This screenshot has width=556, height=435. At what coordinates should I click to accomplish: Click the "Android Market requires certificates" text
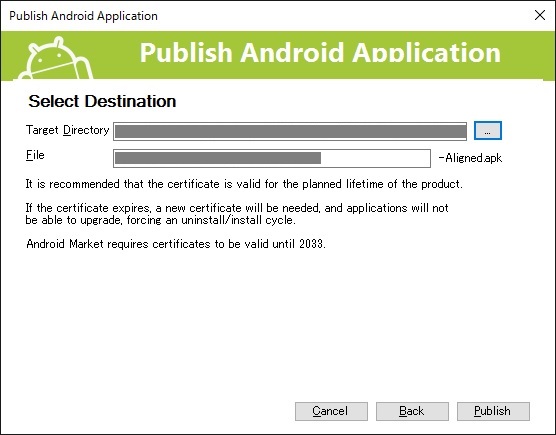point(176,244)
